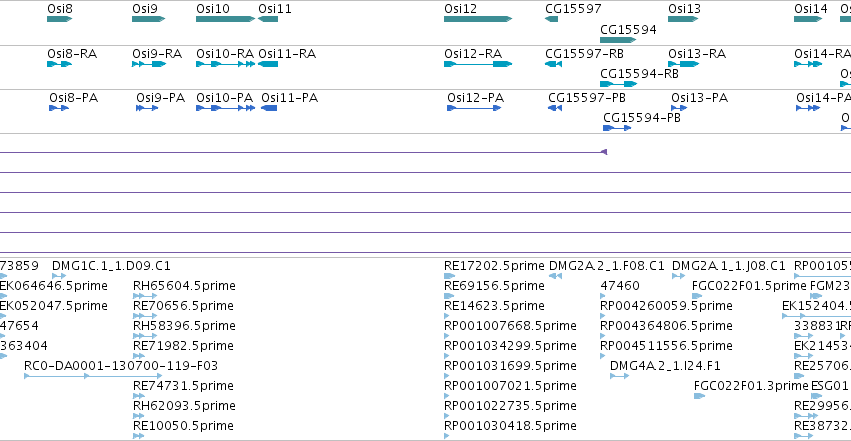Click the RE17202.5prime EST label
This screenshot has height=441, width=851.
[494, 266]
